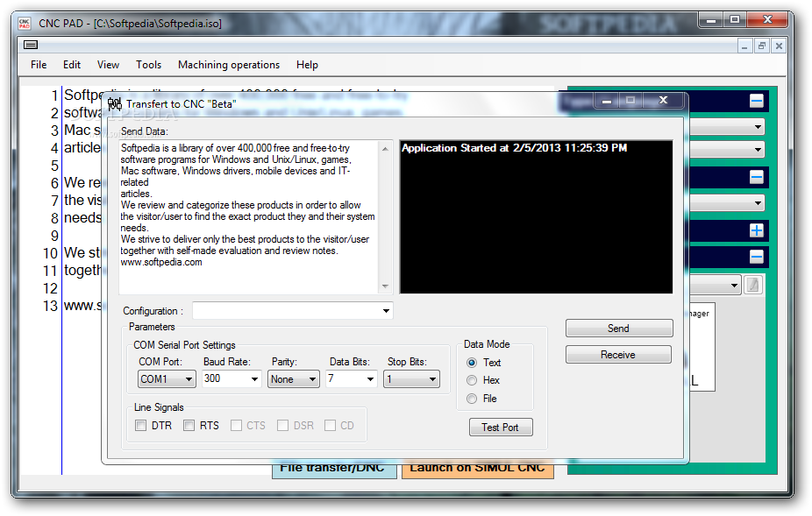Click the edit pencil icon in right panel
The width and height of the screenshot is (812, 516).
(x=753, y=285)
